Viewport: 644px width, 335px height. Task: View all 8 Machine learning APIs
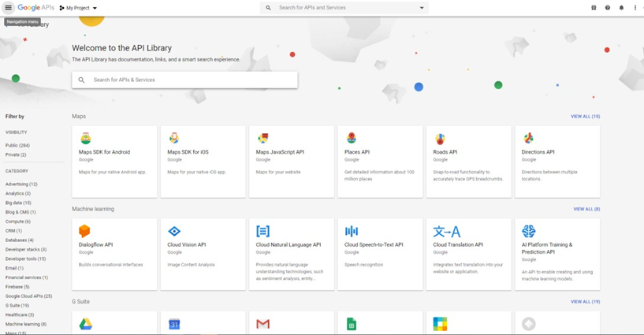tap(586, 209)
